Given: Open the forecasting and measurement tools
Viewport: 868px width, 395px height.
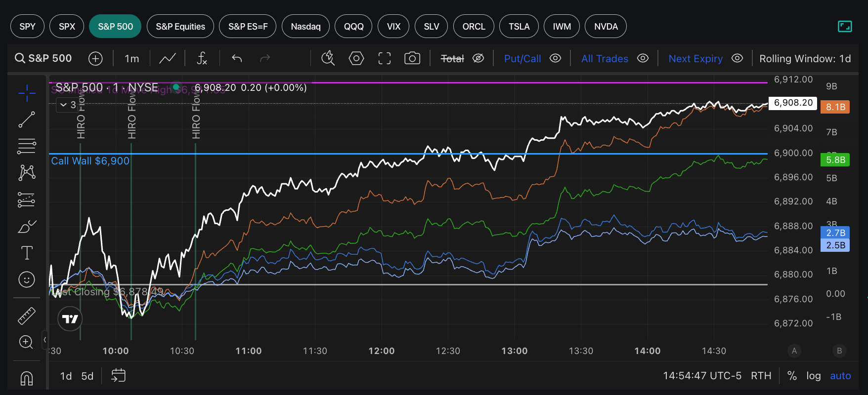Looking at the screenshot, I should click(x=27, y=199).
